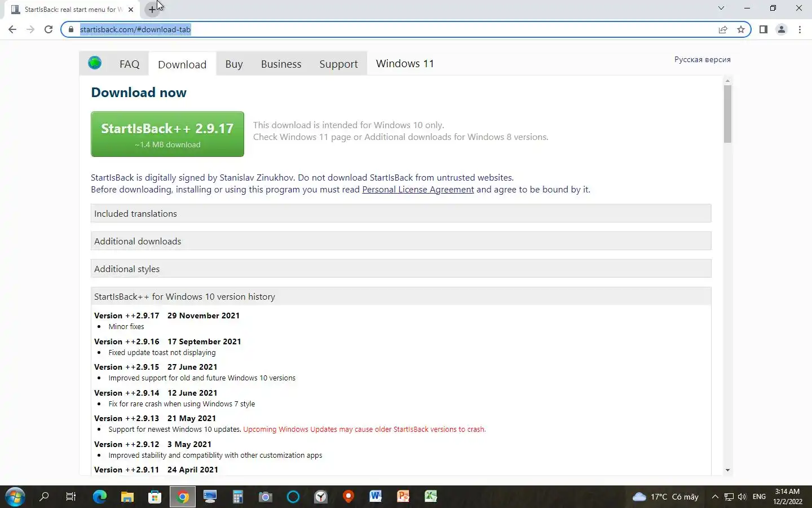The image size is (812, 508).
Task: Open File Explorer from the taskbar
Action: click(127, 497)
